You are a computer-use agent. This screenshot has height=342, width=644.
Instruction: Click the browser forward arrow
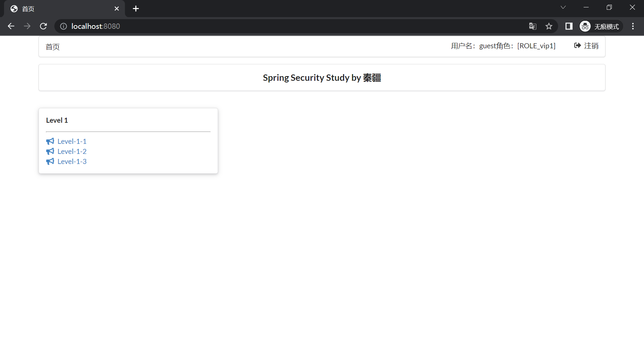27,26
